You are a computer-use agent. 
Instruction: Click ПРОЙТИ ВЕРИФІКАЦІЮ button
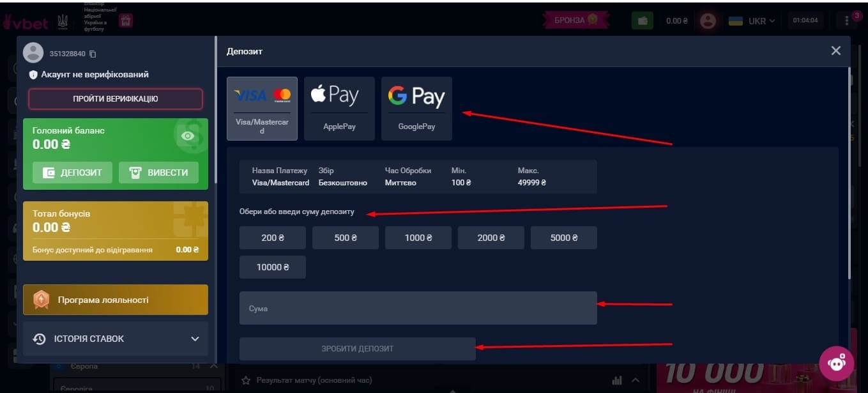[x=116, y=99]
